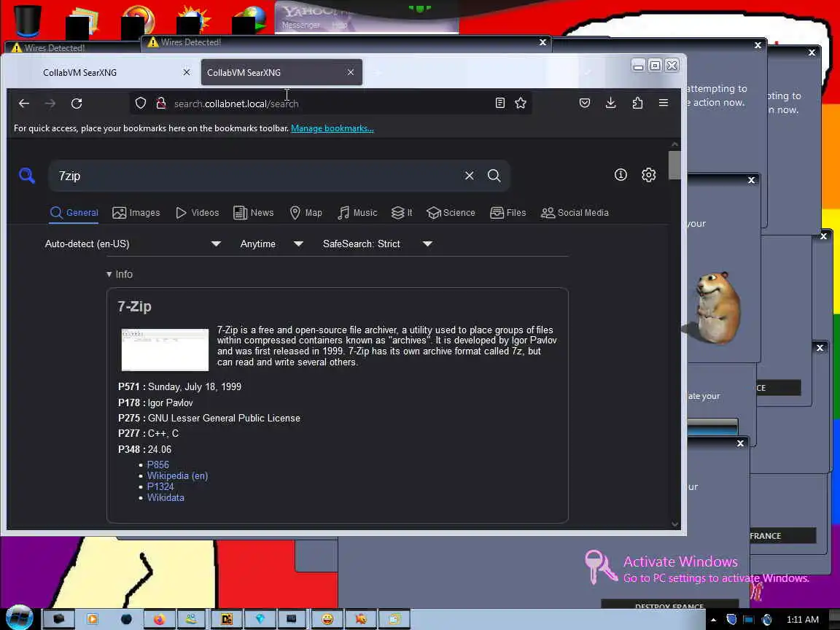Clear the 7zip search query
Image resolution: width=840 pixels, height=630 pixels.
pos(470,176)
